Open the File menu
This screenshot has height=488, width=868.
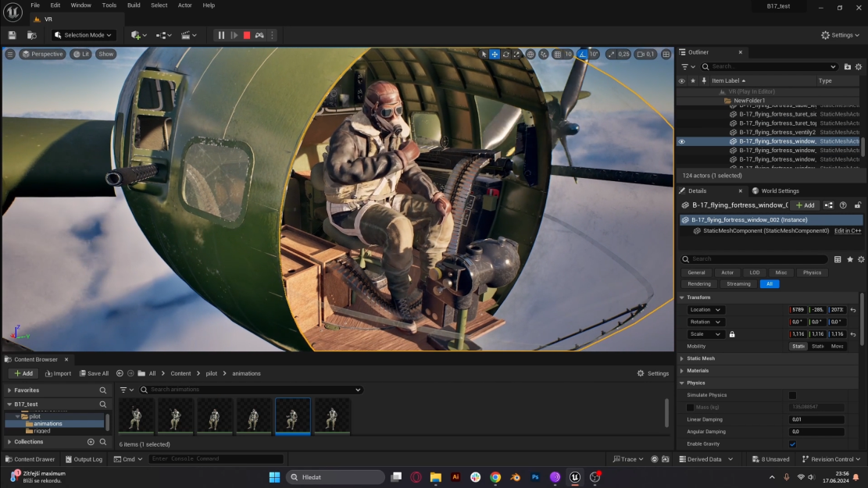[35, 5]
